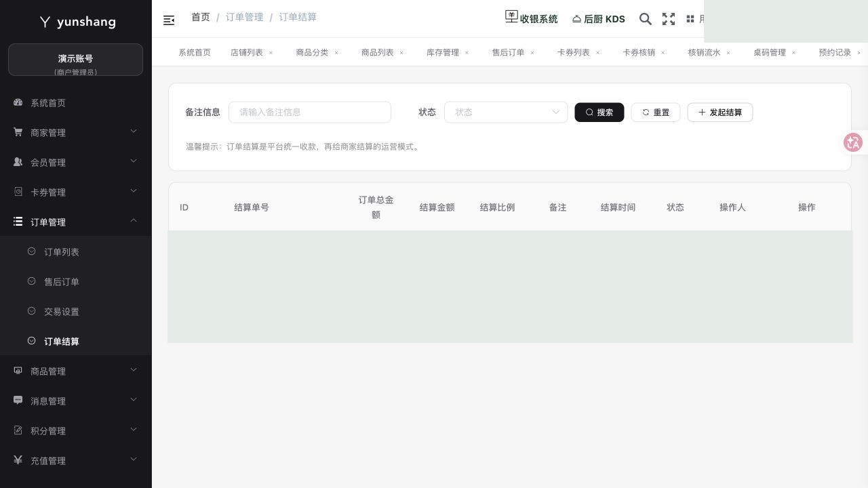This screenshot has height=488, width=868.
Task: Toggle fullscreen mode icon
Action: click(669, 19)
